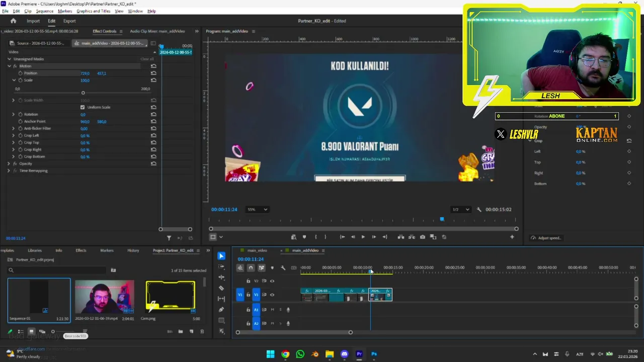Select the Rectangle tool
Viewport: 644px width, 362px height.
(221, 320)
